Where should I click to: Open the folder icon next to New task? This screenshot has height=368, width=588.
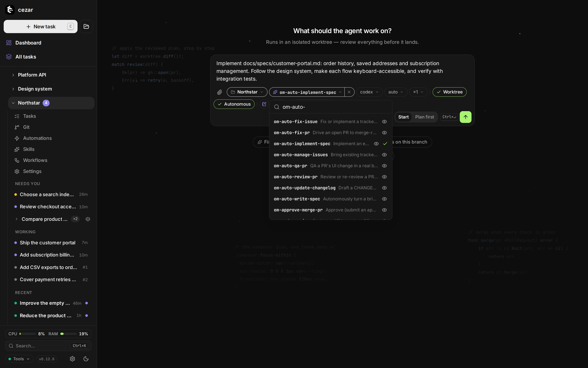coord(86,26)
